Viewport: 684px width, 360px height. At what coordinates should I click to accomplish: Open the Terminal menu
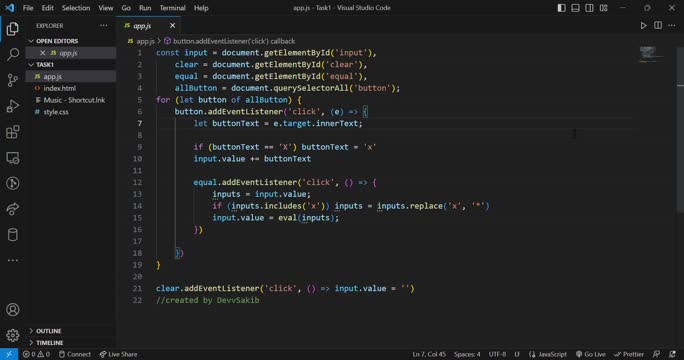coord(172,8)
